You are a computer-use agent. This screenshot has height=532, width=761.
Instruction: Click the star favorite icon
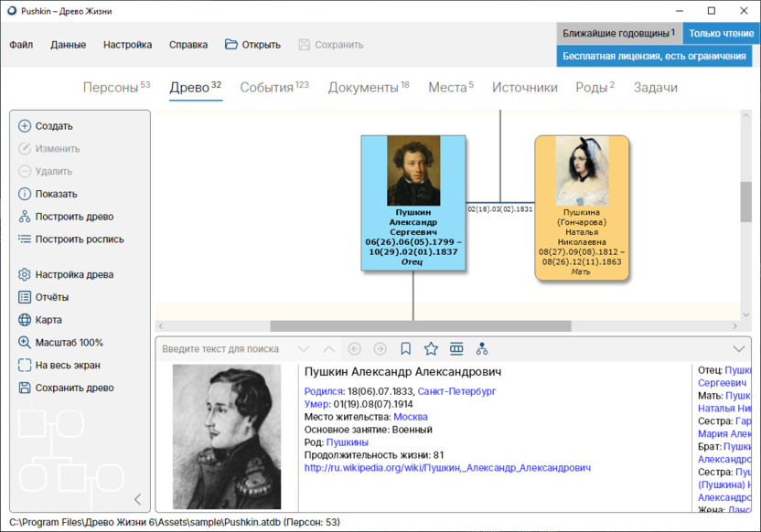pyautogui.click(x=431, y=348)
